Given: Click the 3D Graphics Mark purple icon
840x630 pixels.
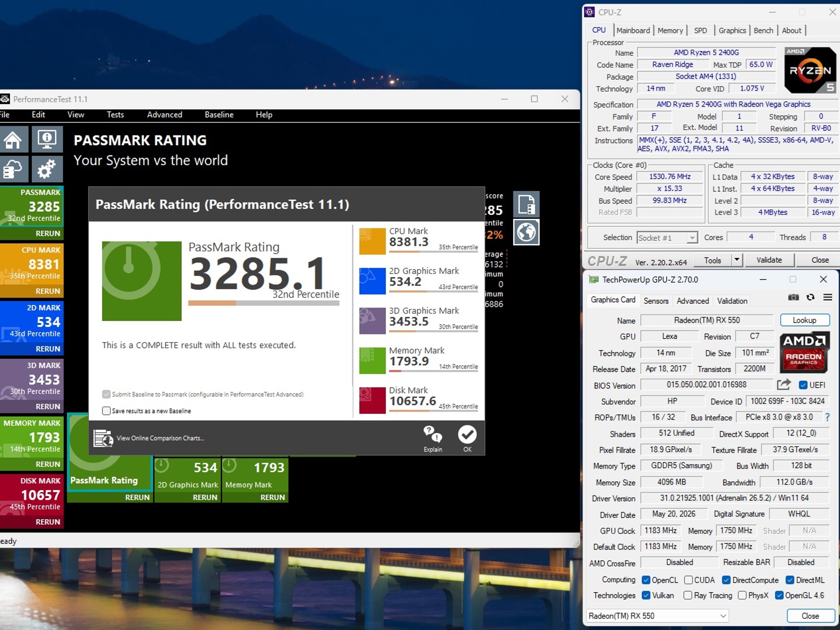Looking at the screenshot, I should point(372,321).
